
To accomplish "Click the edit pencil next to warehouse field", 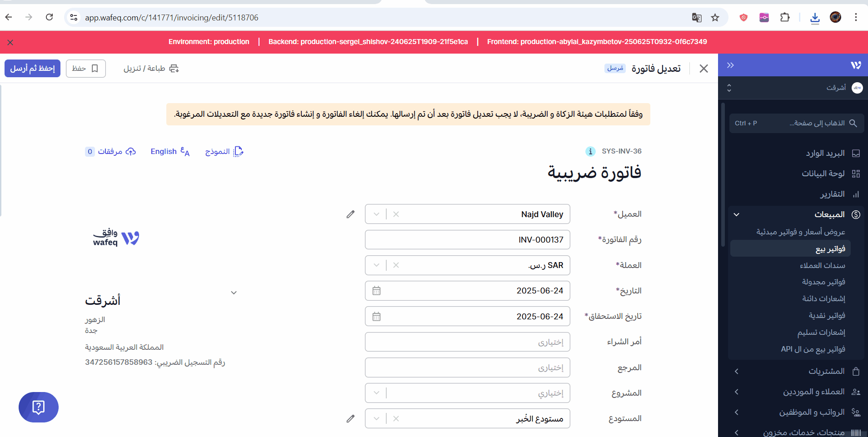I will 350,418.
